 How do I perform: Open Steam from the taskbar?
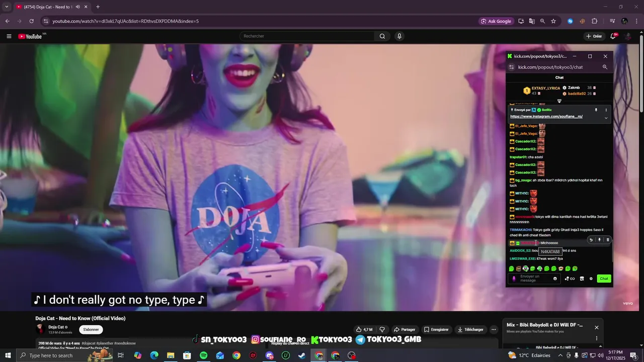tap(302, 355)
